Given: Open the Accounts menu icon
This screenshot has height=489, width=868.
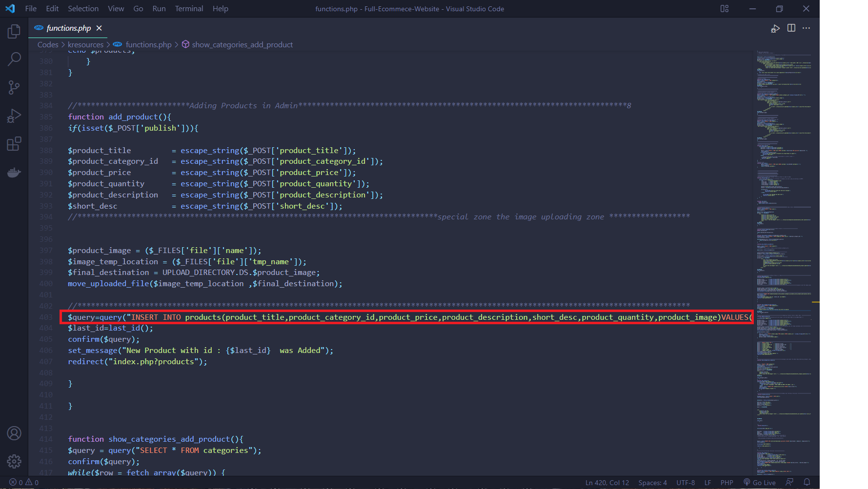Looking at the screenshot, I should coord(14,433).
